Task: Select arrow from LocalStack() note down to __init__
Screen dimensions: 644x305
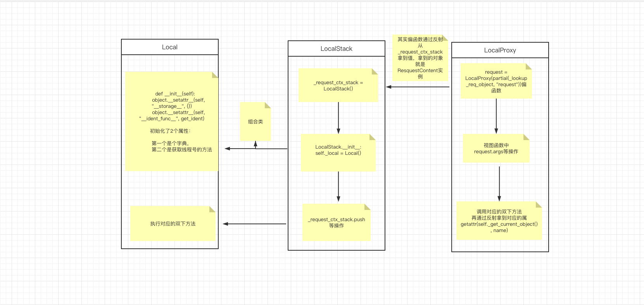Action: coord(338,118)
